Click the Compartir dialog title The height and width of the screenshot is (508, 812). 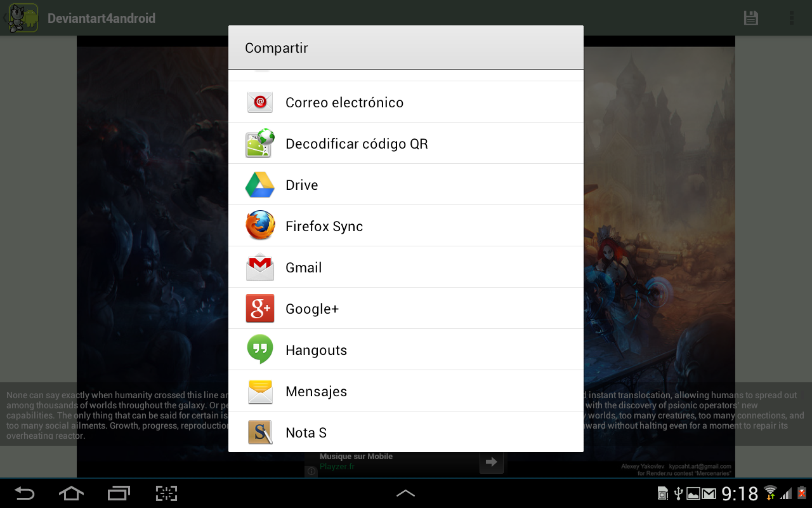pos(277,48)
